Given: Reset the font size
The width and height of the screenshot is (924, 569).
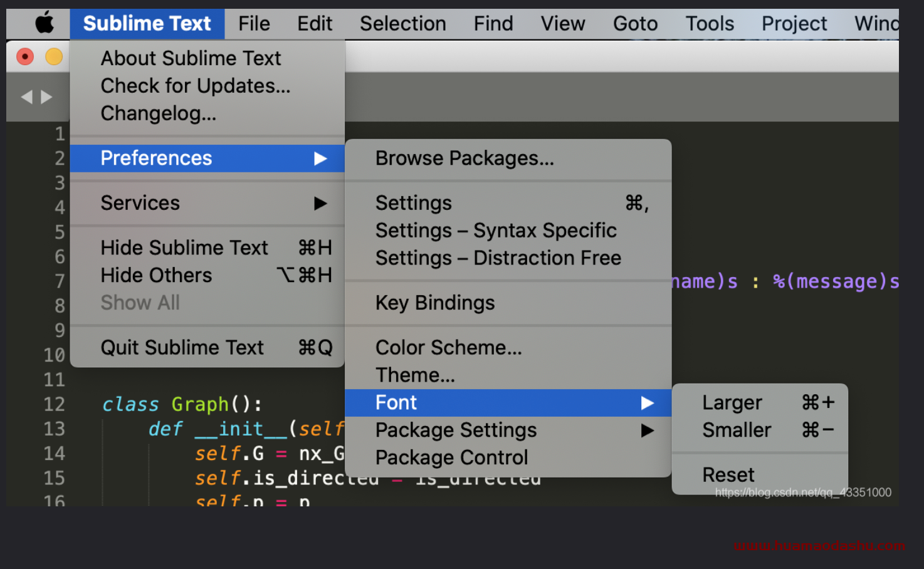Looking at the screenshot, I should pos(728,475).
